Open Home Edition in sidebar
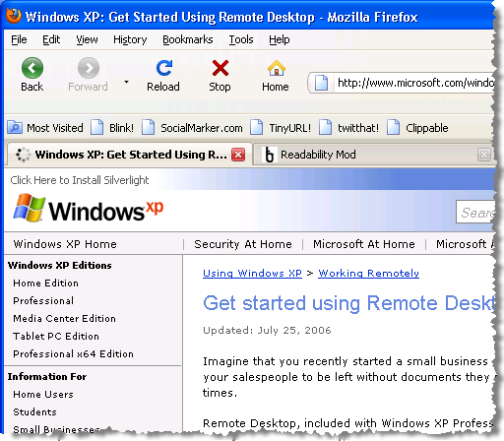This screenshot has width=504, height=441. point(45,283)
